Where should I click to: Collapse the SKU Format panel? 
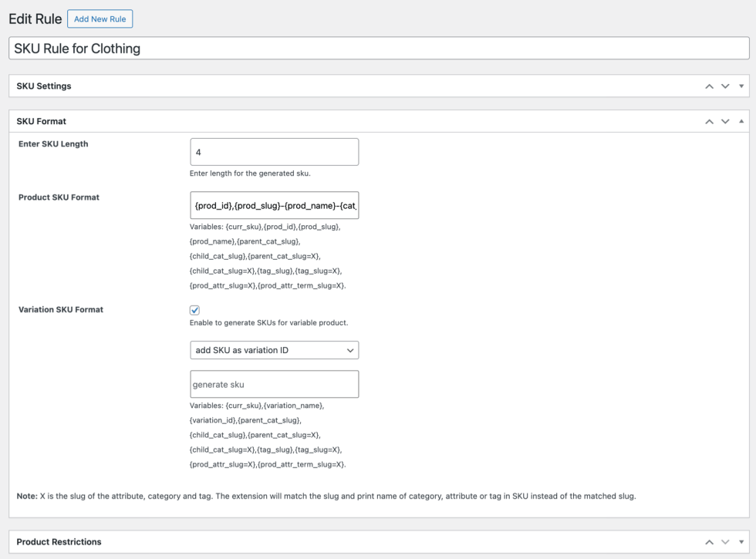pyautogui.click(x=741, y=122)
